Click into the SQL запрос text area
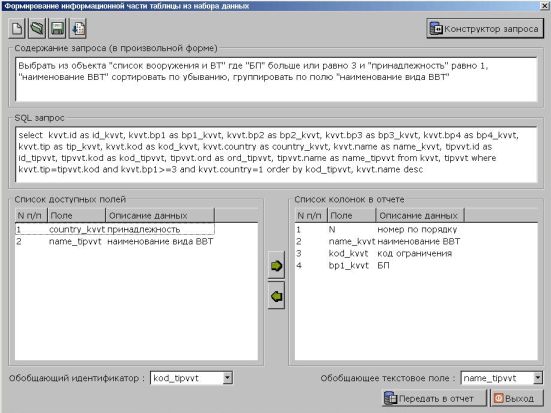The height and width of the screenshot is (413, 551). (276, 155)
